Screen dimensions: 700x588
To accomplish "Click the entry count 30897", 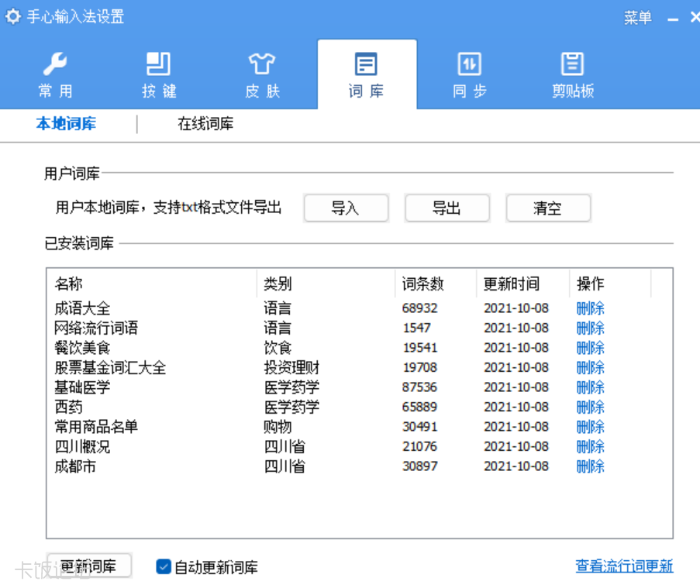I will tap(419, 466).
